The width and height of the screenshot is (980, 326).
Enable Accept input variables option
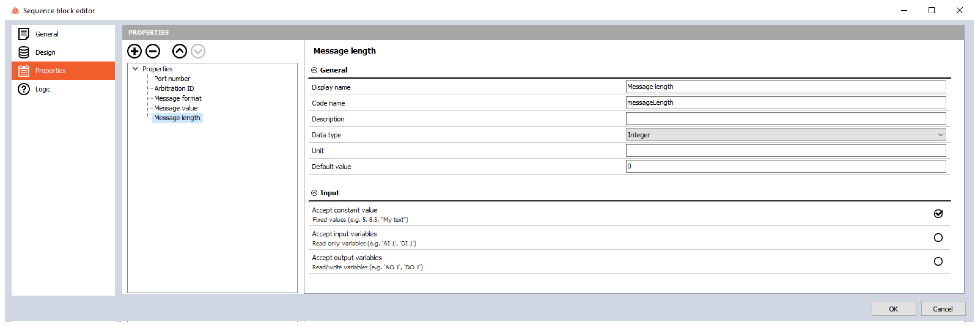(938, 238)
